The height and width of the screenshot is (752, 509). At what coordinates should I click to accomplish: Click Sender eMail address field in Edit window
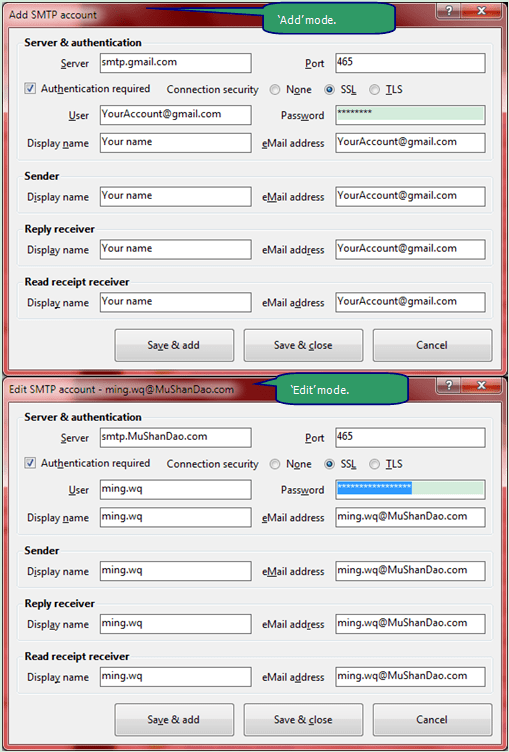tap(410, 571)
